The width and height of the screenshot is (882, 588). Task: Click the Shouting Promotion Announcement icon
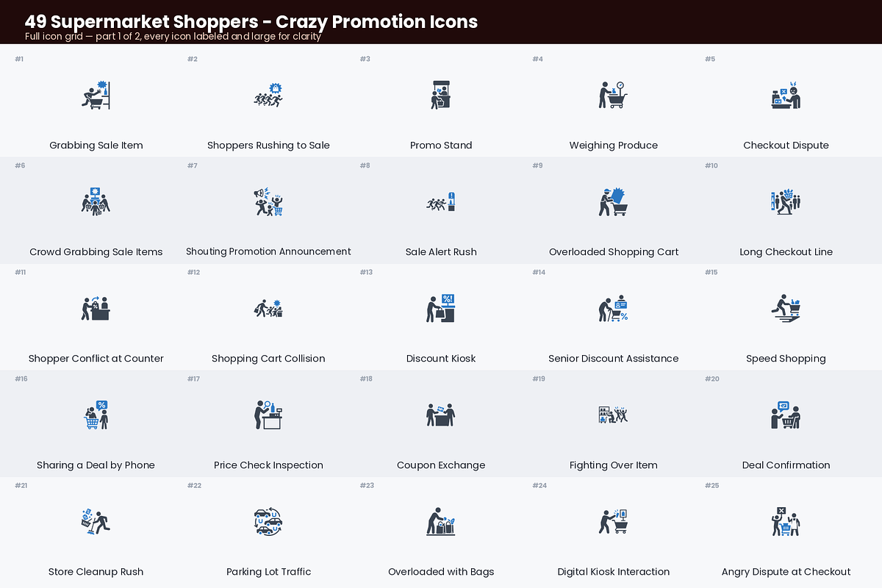(x=268, y=202)
